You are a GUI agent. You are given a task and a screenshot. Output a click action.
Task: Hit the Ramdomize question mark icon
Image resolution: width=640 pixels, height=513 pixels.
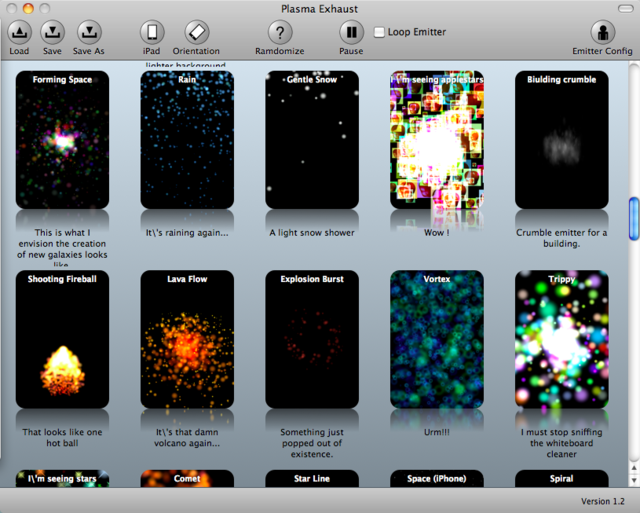[x=280, y=32]
